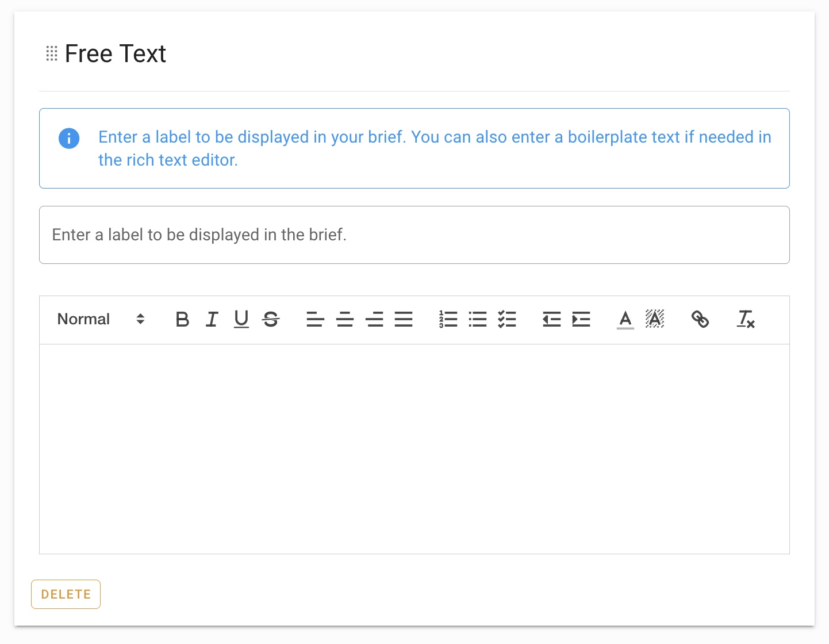829x644 pixels.
Task: Toggle underline formatting
Action: (x=241, y=319)
